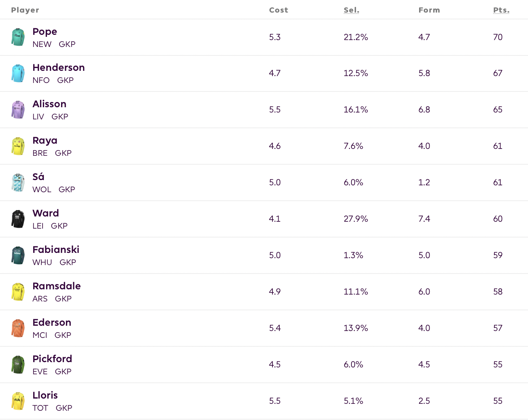Click Lloris's Spurs jersey icon

coord(18,401)
